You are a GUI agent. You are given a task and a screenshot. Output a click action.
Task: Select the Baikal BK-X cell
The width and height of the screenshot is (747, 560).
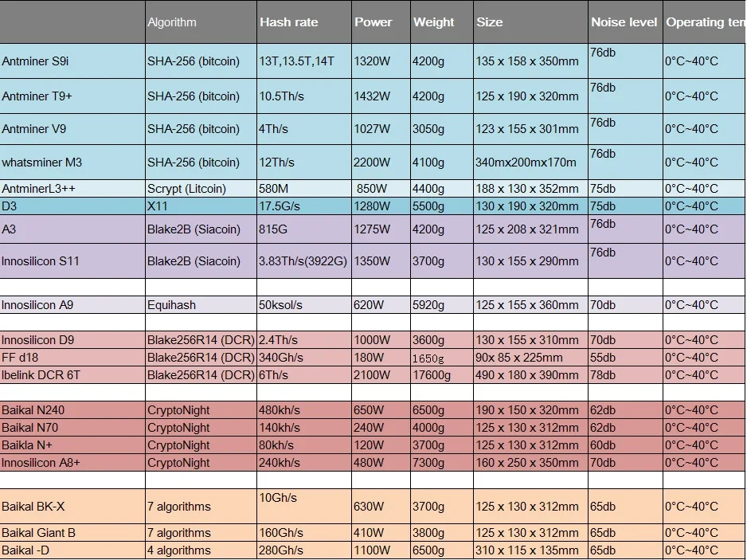(x=72, y=506)
